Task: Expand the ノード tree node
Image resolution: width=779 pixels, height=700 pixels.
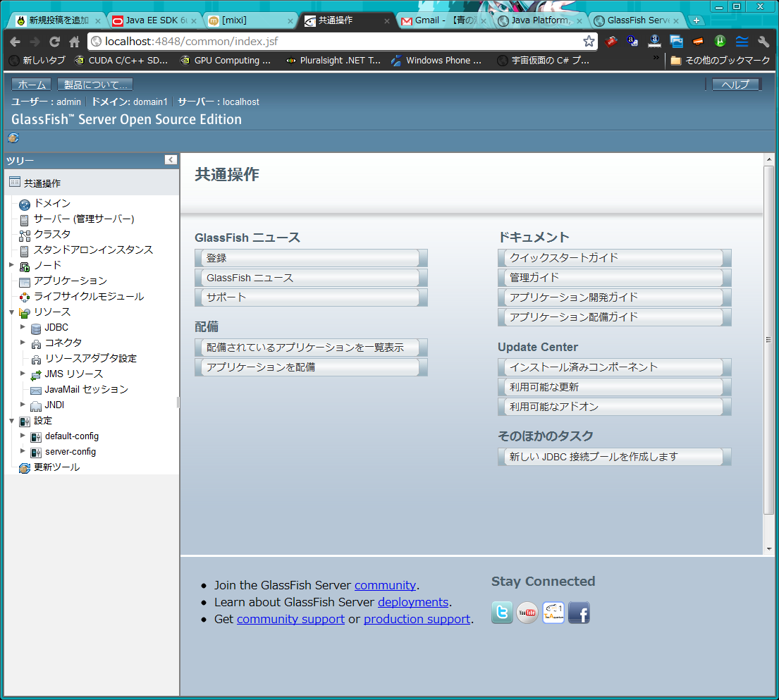Action: 11,265
